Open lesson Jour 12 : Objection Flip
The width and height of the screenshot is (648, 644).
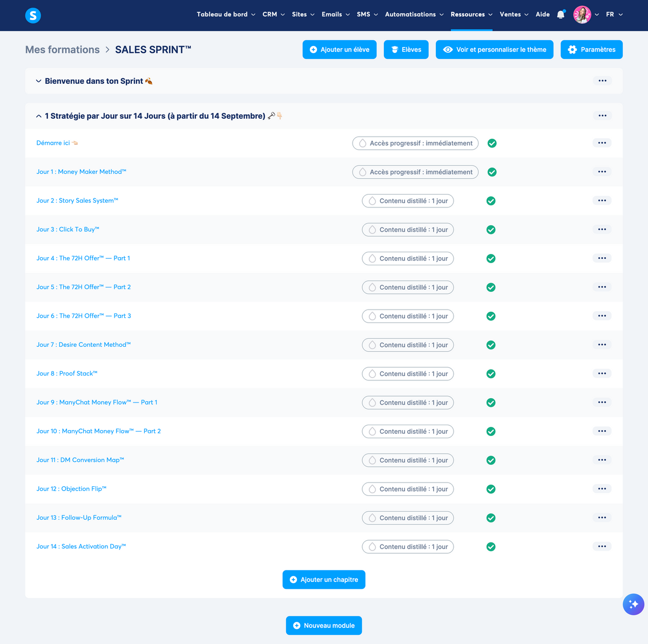(x=71, y=489)
